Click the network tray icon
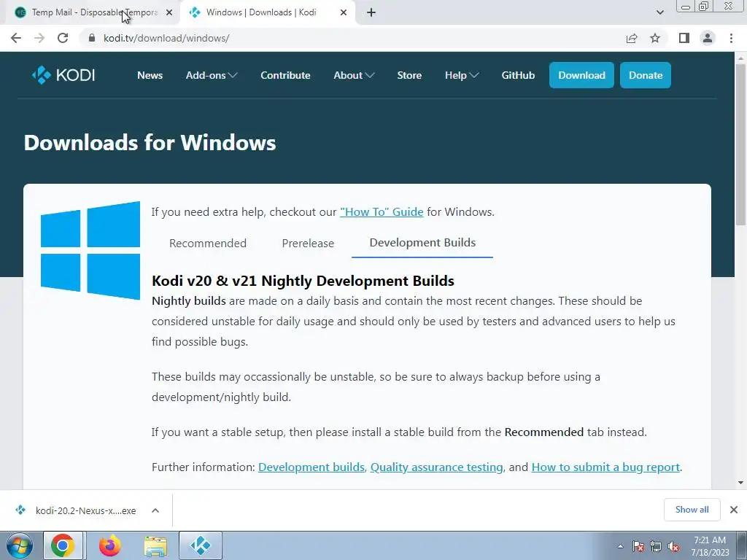Viewport: 747px width, 560px height. [656, 546]
